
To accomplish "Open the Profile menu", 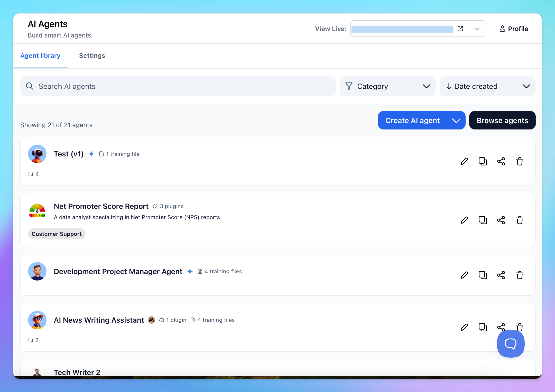I will [x=514, y=29].
